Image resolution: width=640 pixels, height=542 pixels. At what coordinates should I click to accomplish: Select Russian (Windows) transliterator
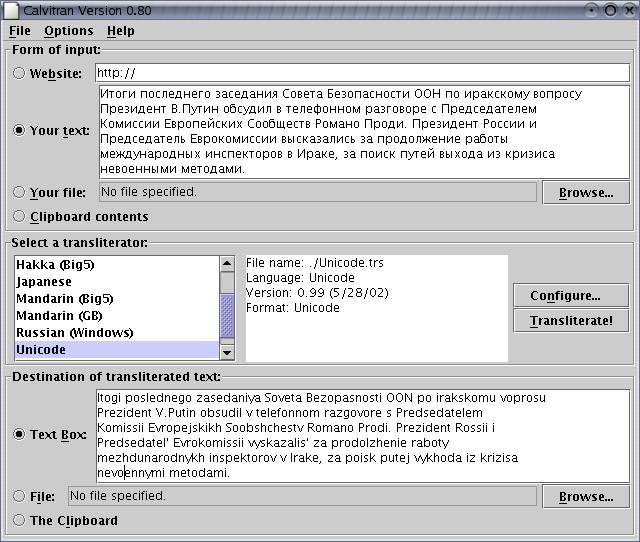(74, 333)
